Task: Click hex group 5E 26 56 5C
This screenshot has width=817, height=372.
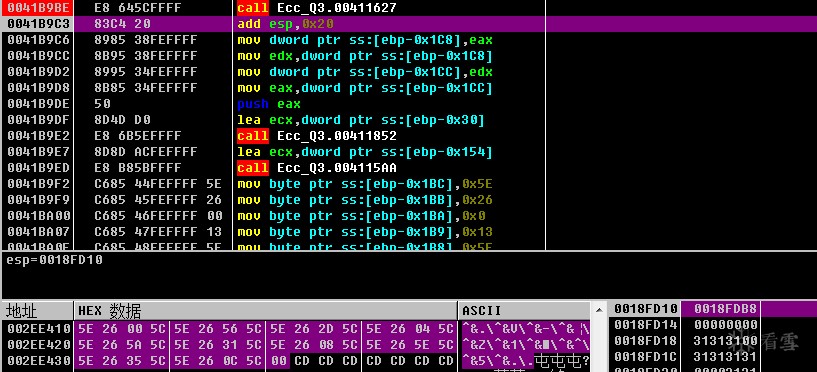Action: pos(217,329)
